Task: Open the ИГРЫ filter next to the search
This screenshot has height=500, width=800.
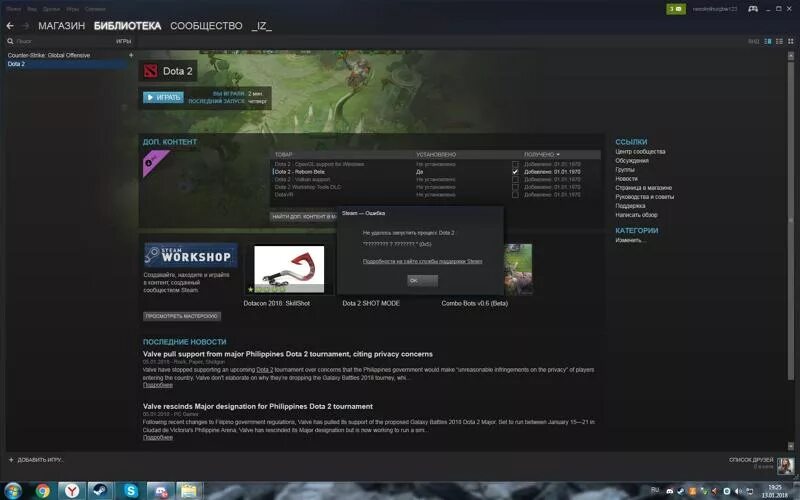Action: coord(123,41)
